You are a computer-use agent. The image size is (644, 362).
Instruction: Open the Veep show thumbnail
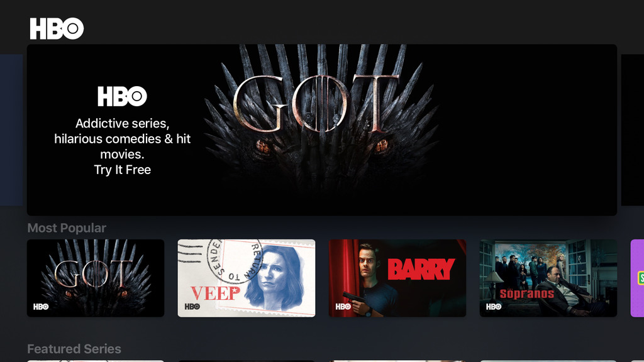pos(247,278)
